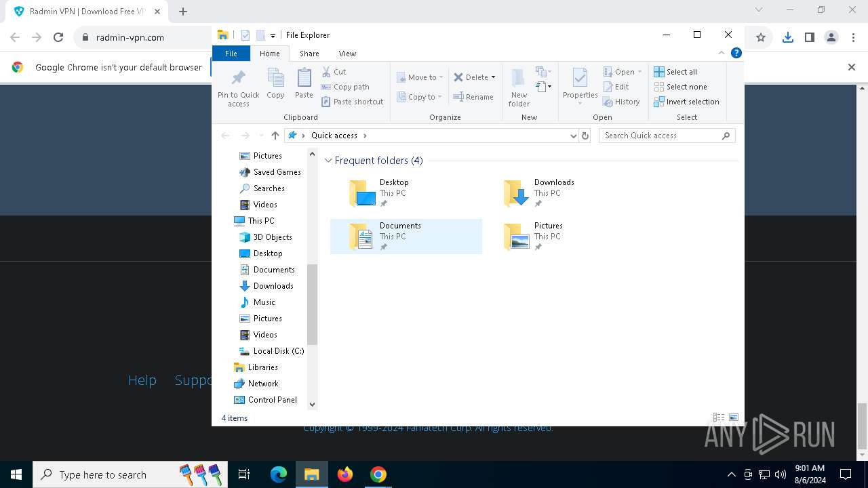Bookmark this page with star icon

point(761,37)
